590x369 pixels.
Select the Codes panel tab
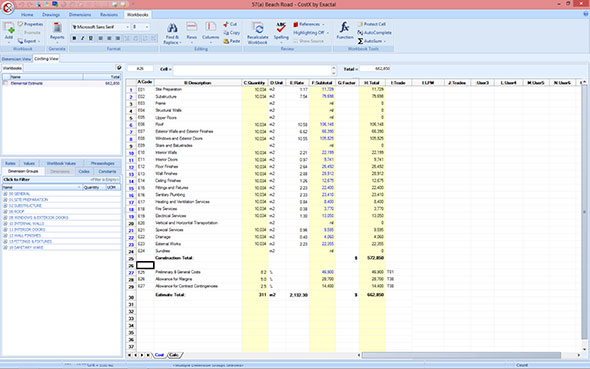point(84,172)
